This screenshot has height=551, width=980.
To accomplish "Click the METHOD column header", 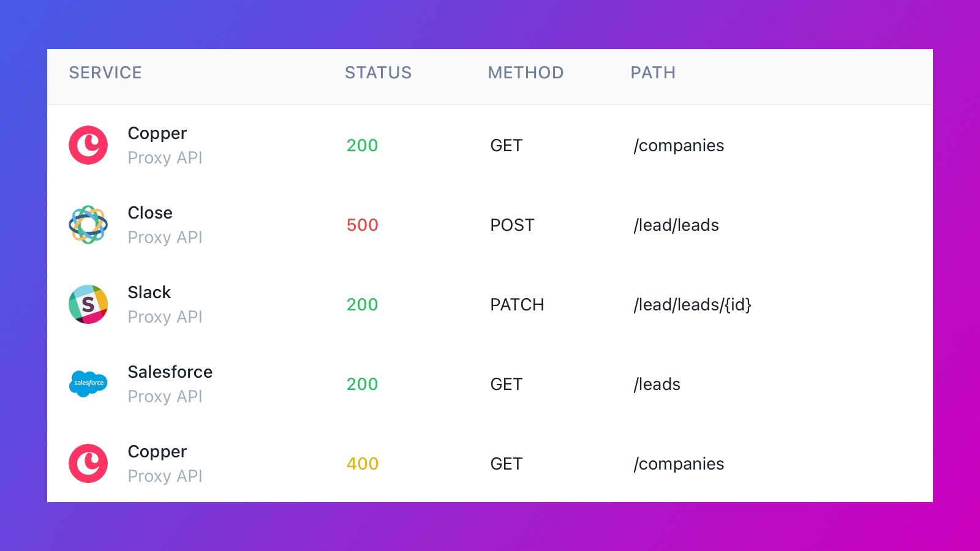I will [525, 72].
